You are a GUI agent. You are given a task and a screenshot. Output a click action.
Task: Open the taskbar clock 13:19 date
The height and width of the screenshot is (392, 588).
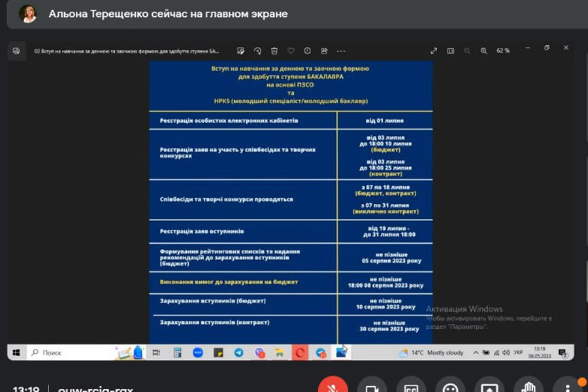(540, 353)
